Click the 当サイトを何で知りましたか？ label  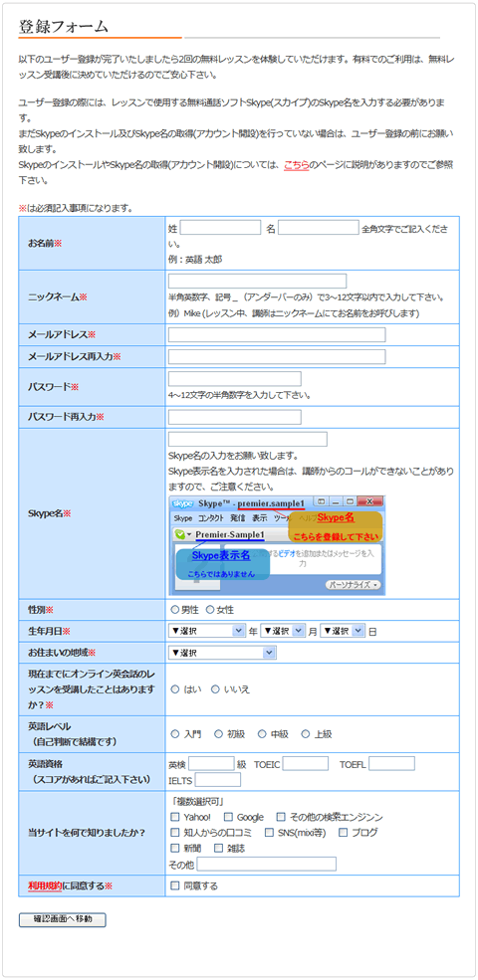(87, 833)
